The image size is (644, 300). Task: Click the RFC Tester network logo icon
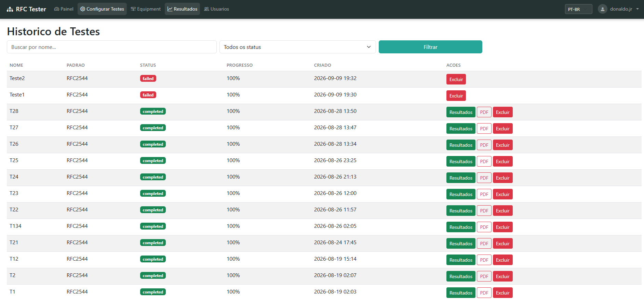click(x=10, y=9)
